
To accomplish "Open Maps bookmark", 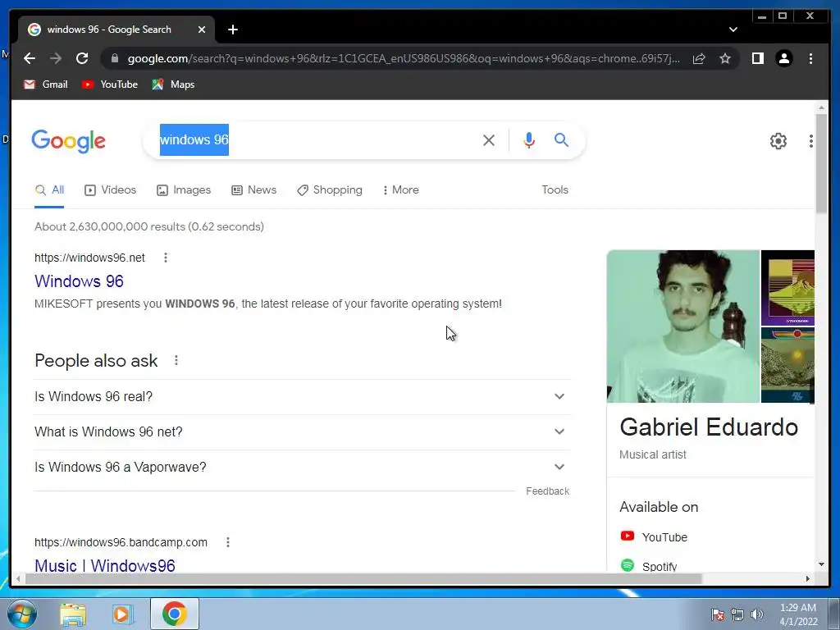I will [x=173, y=84].
